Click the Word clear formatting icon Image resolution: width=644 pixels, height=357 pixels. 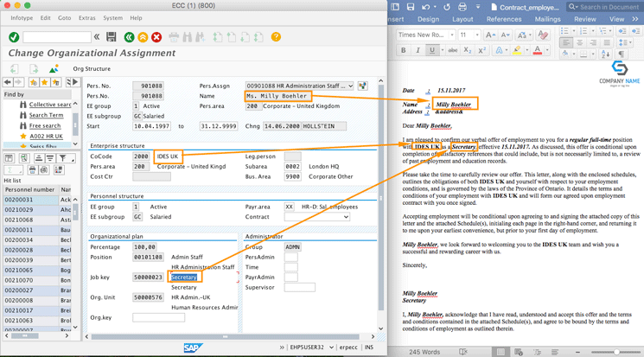tap(543, 35)
